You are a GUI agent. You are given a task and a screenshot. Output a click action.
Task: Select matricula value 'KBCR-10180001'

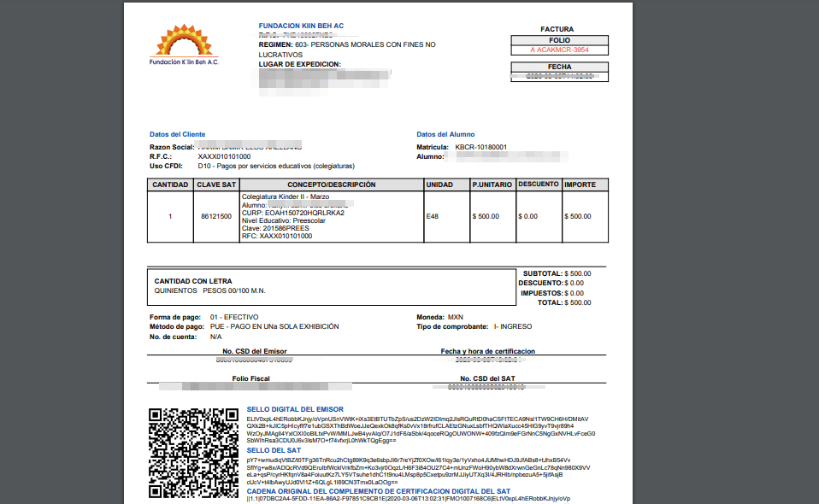(x=480, y=147)
